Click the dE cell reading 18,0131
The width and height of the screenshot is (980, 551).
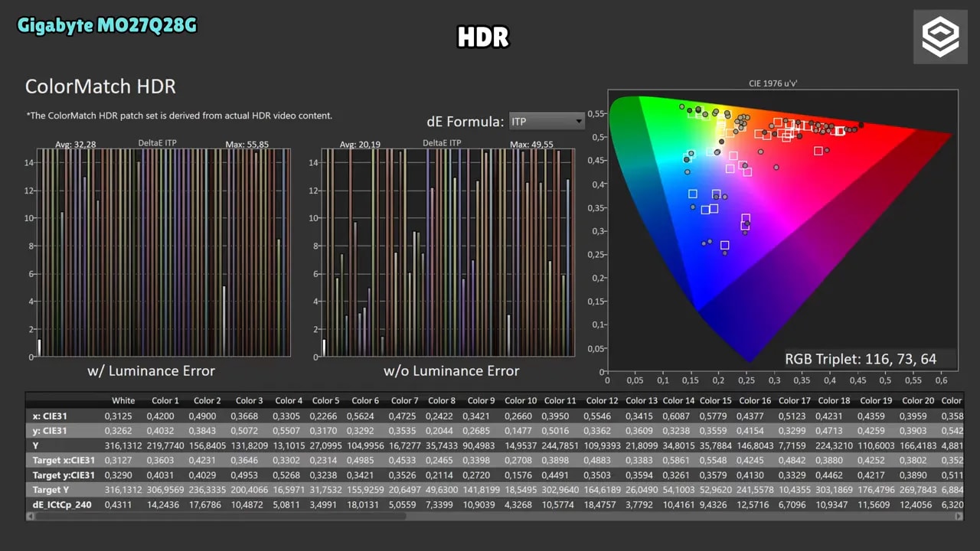click(364, 505)
